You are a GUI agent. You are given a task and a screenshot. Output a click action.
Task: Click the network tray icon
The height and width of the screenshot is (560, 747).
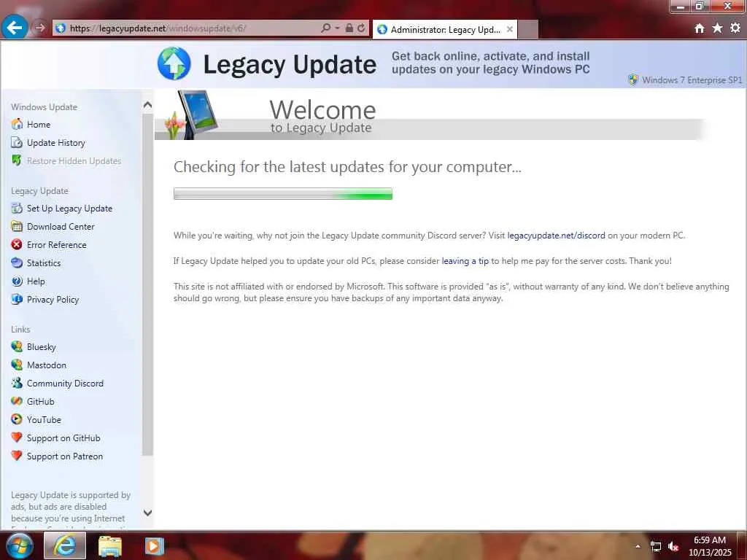[656, 547]
